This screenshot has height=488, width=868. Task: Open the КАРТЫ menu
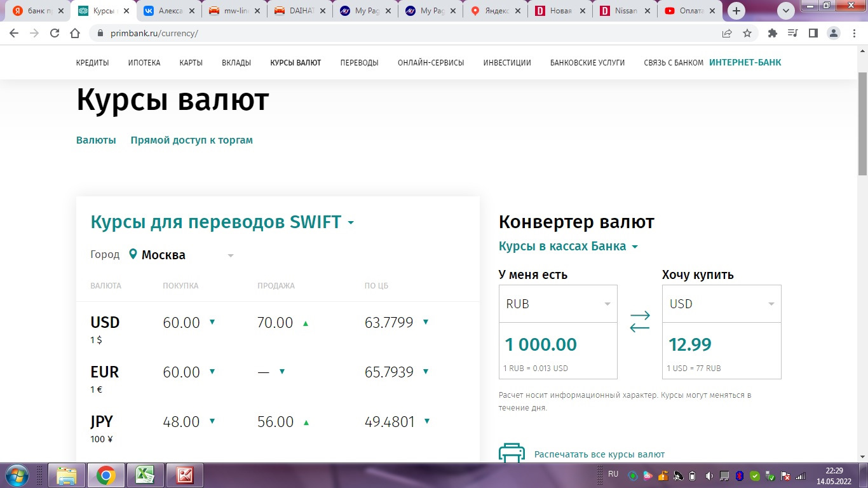(x=191, y=62)
